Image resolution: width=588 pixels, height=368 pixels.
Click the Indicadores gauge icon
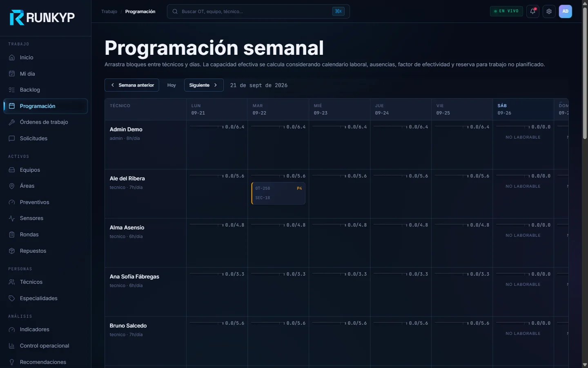pyautogui.click(x=12, y=330)
